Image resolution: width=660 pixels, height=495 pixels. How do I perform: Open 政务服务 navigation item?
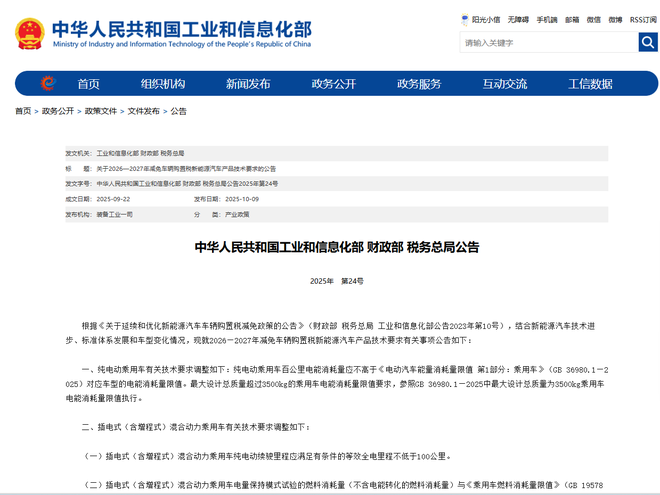pyautogui.click(x=419, y=83)
